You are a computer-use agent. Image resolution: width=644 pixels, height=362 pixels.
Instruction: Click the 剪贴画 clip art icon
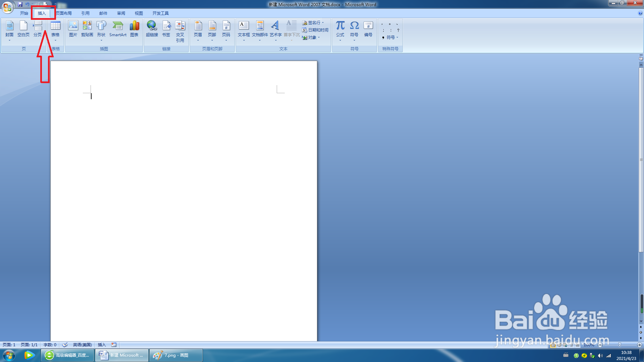pyautogui.click(x=87, y=28)
